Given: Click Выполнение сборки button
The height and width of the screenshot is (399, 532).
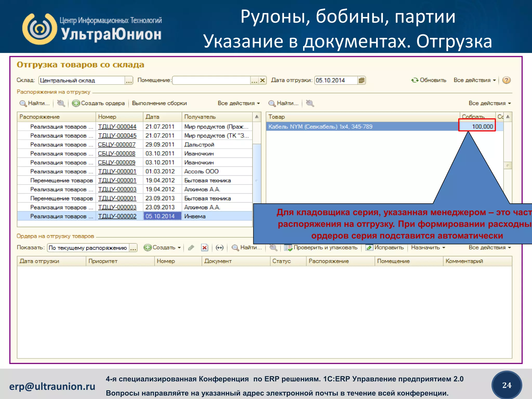Looking at the screenshot, I should tap(159, 103).
